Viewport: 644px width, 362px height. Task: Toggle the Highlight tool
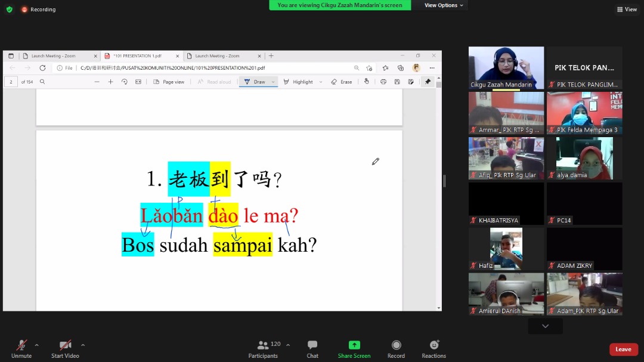298,82
